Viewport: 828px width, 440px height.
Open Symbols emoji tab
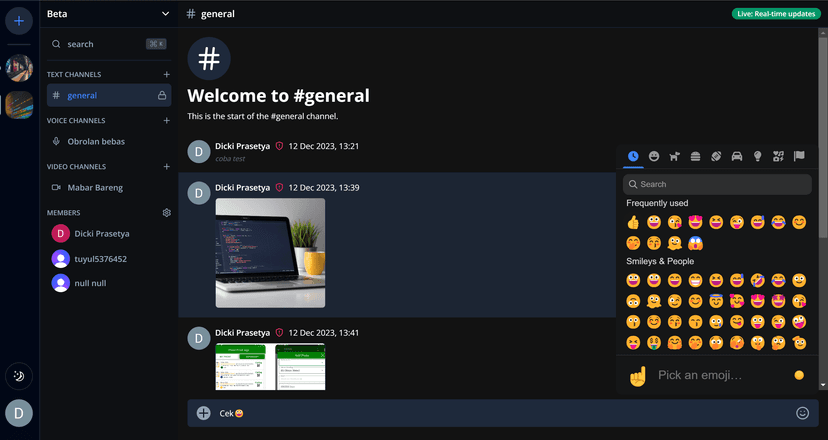point(778,156)
